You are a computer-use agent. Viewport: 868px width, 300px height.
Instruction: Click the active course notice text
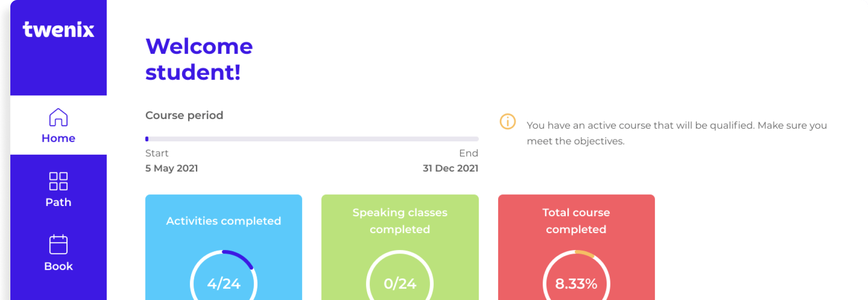[676, 133]
